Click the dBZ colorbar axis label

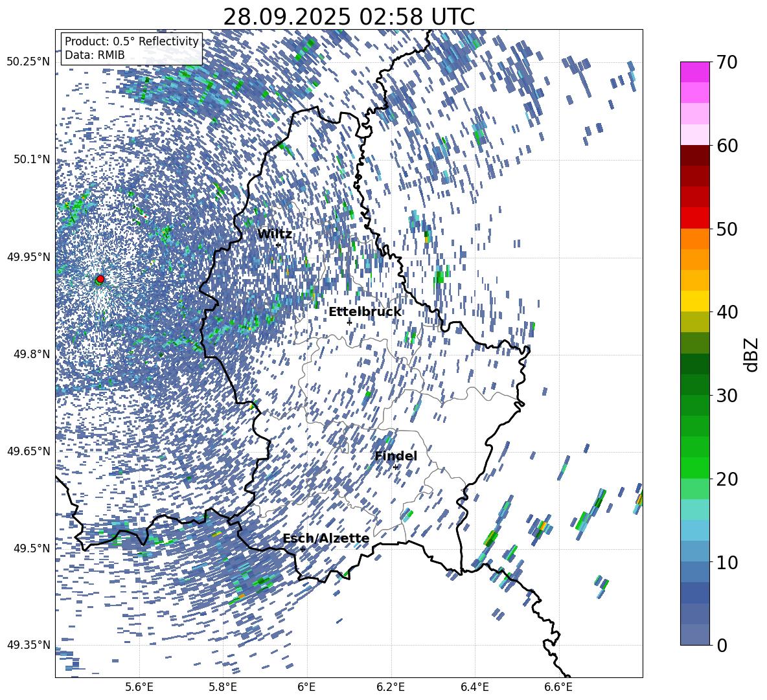click(752, 354)
